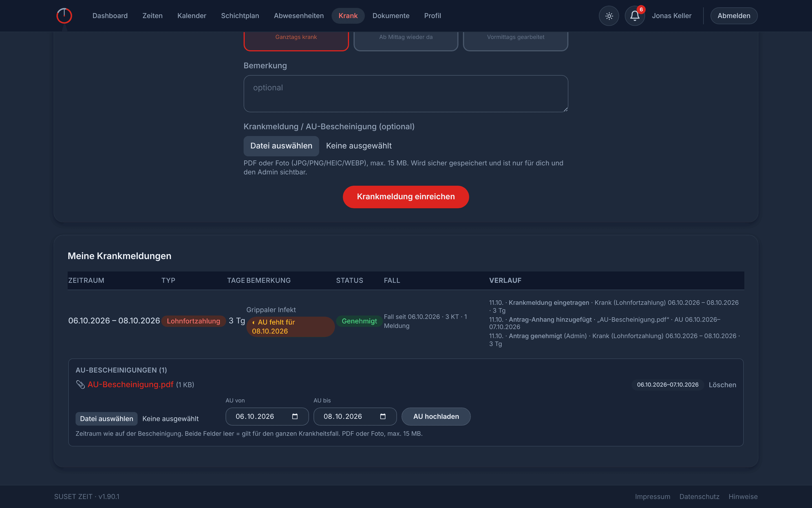
Task: Click the Fall seit 06.10.2026 case text
Action: (425, 321)
